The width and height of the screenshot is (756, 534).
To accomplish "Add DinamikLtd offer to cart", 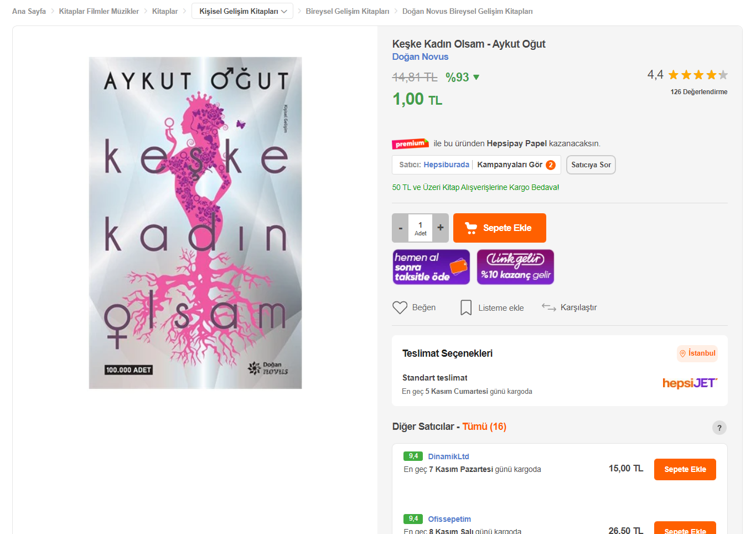I will (685, 469).
